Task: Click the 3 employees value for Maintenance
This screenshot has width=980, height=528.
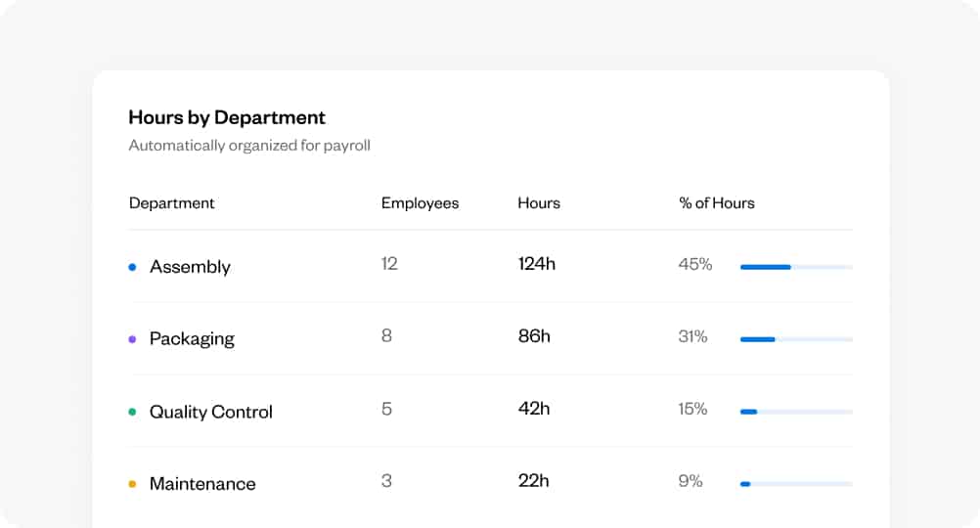Action: (x=387, y=480)
